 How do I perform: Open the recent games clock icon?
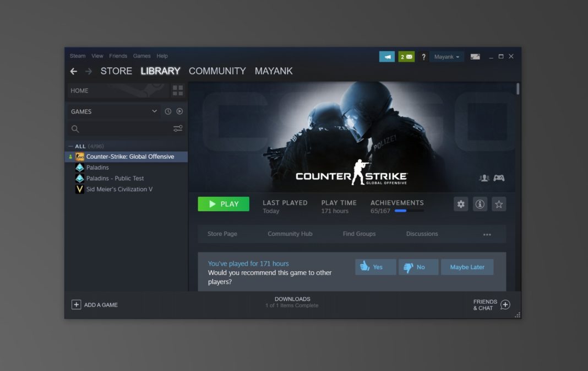coord(168,111)
